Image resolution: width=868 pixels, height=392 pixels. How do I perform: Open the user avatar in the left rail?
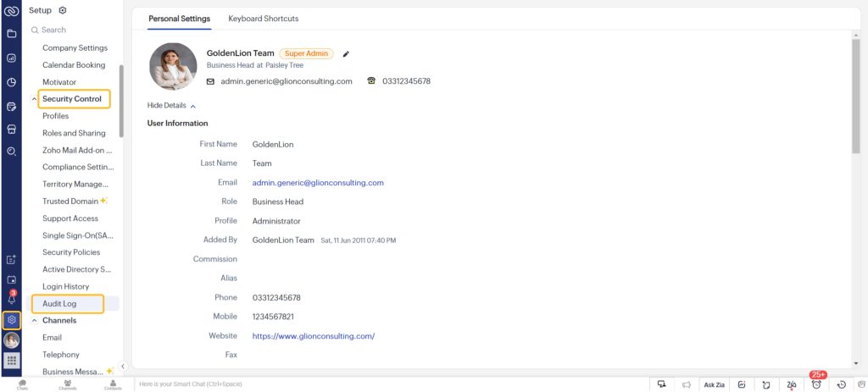pos(11,340)
